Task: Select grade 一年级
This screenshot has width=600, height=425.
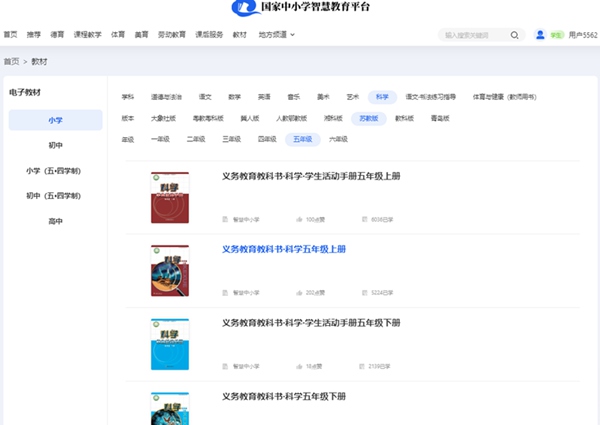Action: coord(160,139)
